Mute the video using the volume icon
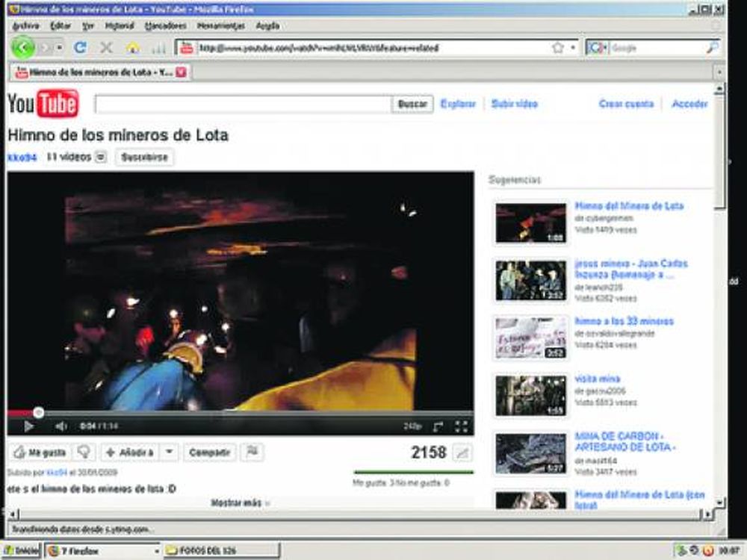Image resolution: width=747 pixels, height=560 pixels. click(61, 426)
